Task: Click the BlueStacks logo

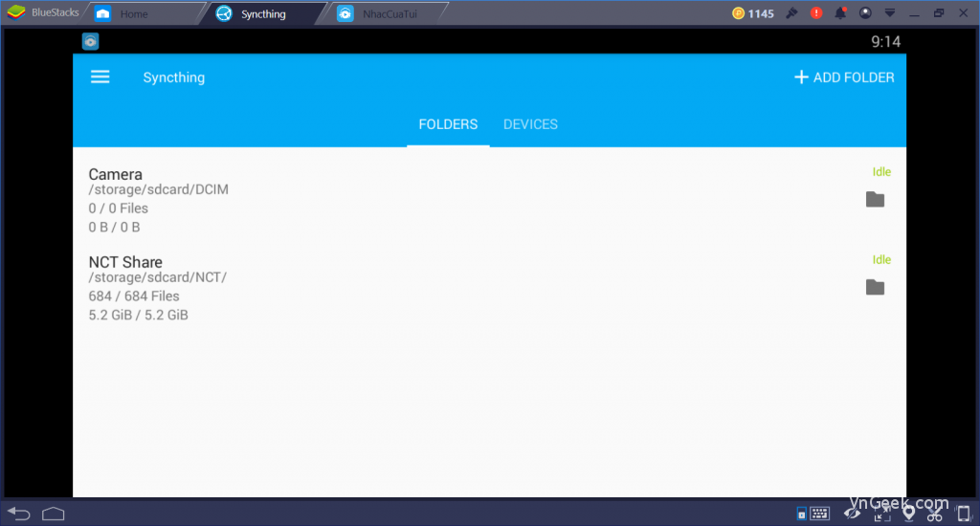Action: [x=17, y=12]
